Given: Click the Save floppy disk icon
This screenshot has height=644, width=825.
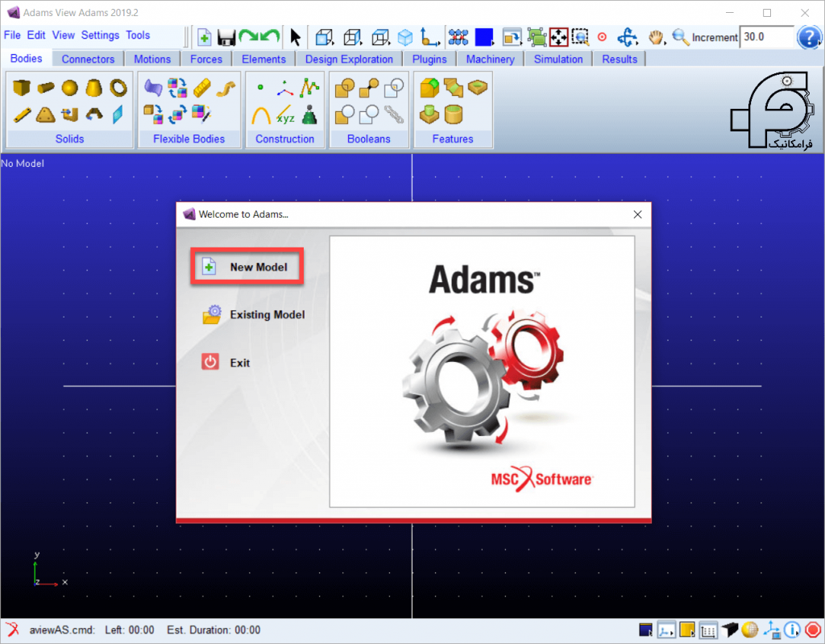Looking at the screenshot, I should click(x=226, y=38).
